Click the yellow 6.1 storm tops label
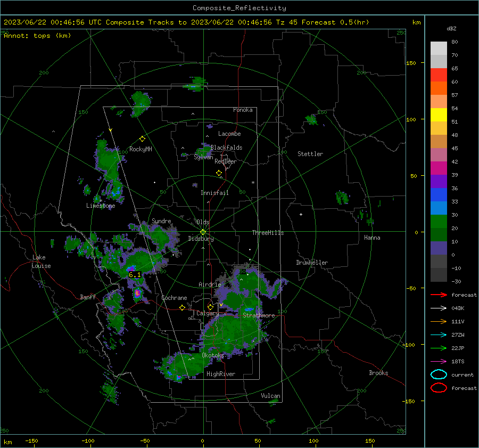The height and width of the screenshot is (448, 479). point(135,275)
